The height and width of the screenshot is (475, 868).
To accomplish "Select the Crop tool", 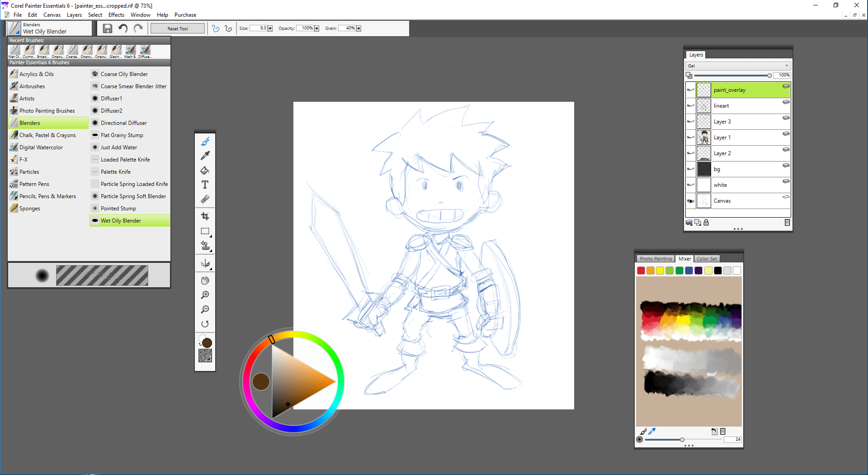I will pos(205,216).
